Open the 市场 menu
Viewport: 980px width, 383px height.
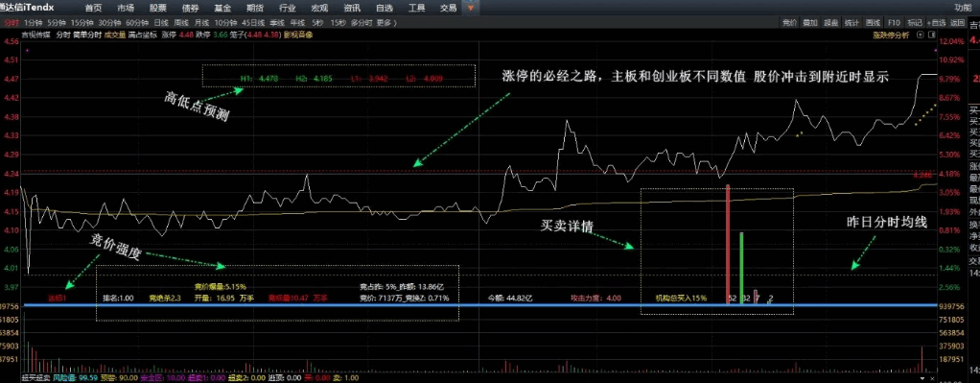coord(126,8)
